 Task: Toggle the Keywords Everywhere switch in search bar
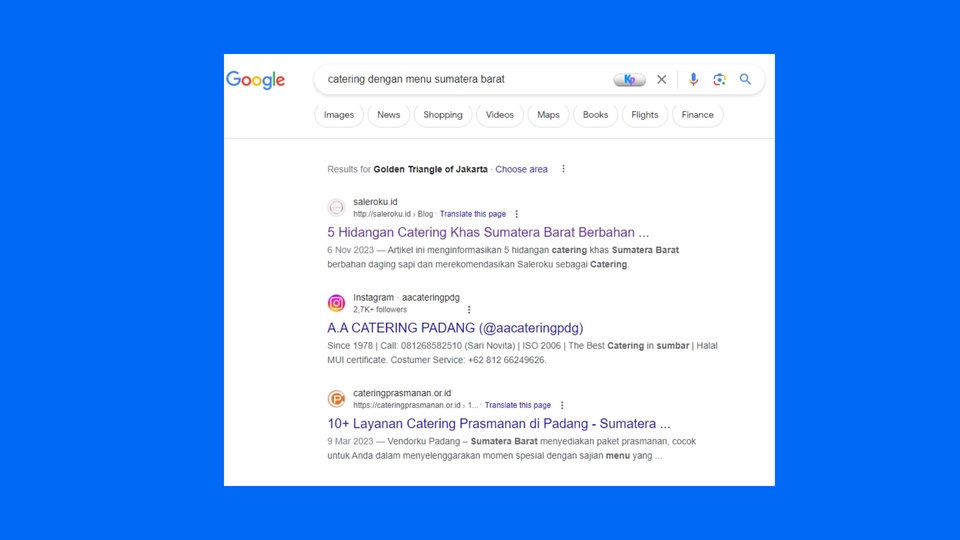tap(629, 80)
